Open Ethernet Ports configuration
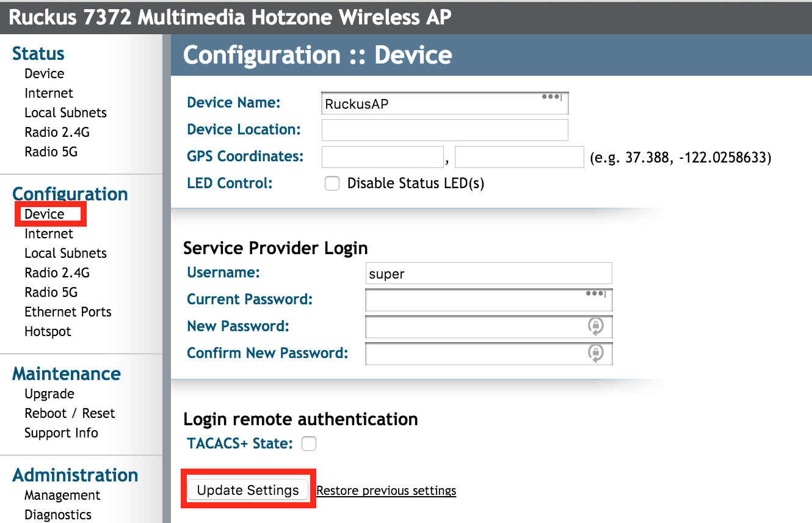 click(x=68, y=312)
